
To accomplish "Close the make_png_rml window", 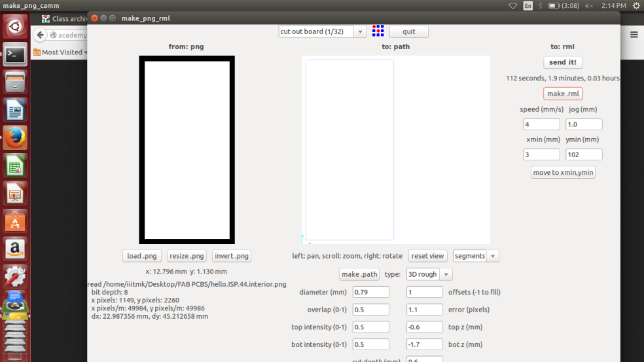I will click(94, 18).
